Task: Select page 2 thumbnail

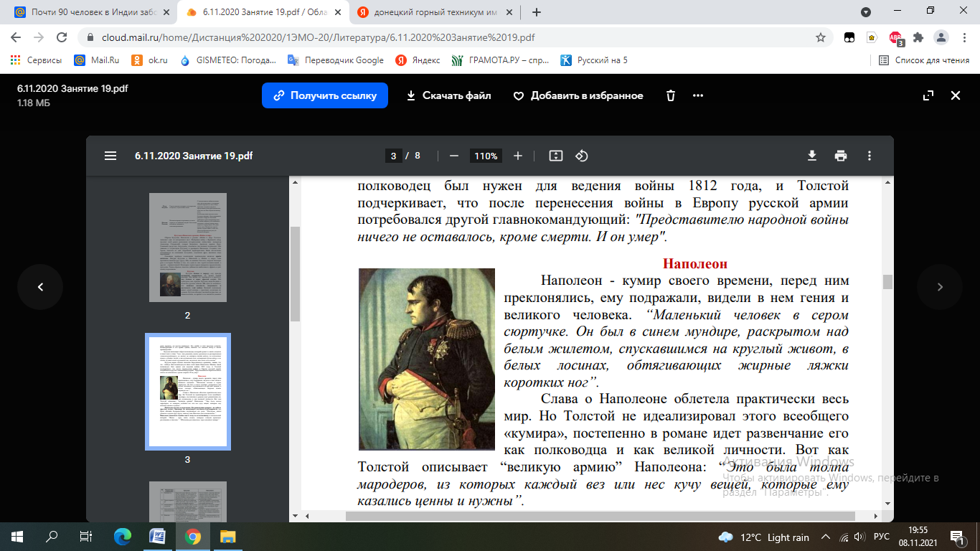Action: (187, 248)
